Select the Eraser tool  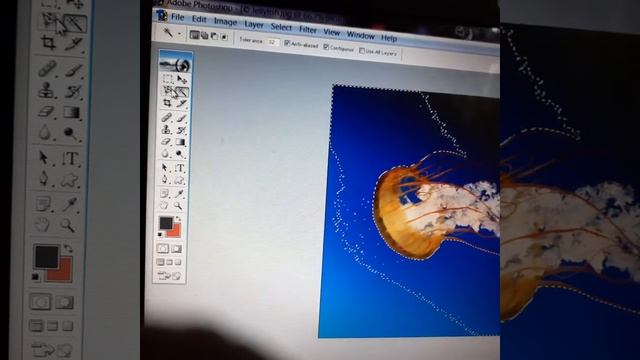165,142
